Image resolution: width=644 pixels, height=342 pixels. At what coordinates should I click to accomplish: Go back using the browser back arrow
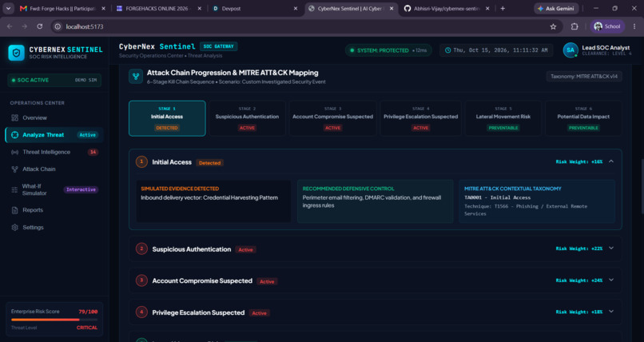pos(10,26)
